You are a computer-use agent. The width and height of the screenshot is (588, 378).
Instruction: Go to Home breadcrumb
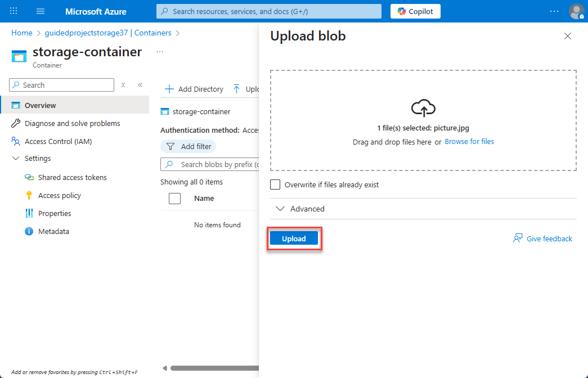(x=22, y=33)
